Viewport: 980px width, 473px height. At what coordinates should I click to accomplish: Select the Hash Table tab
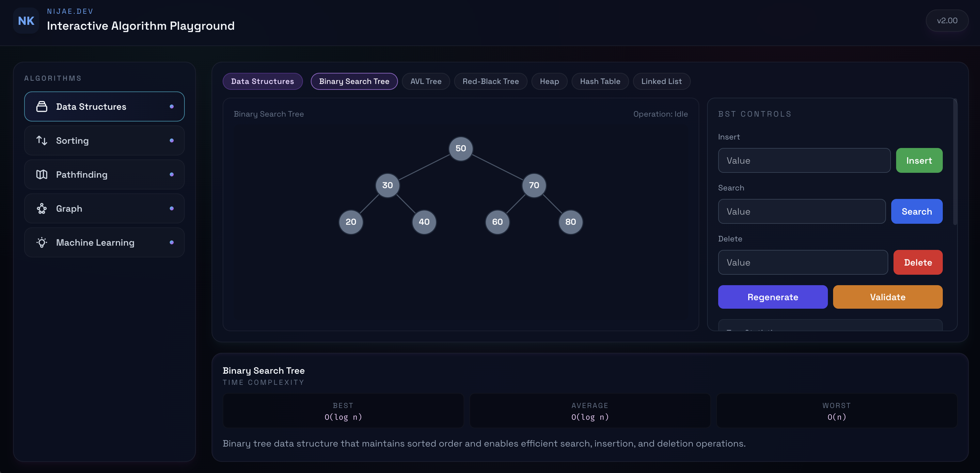coord(600,81)
